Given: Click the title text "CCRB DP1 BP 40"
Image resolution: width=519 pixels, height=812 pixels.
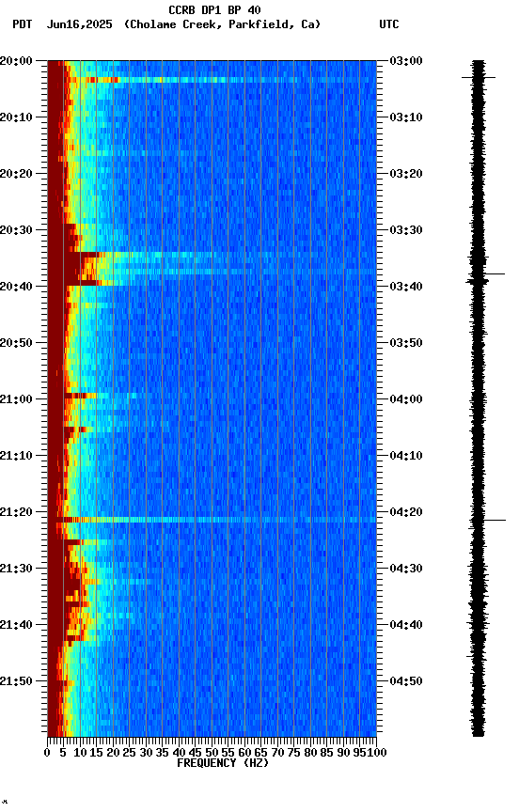Looking at the screenshot, I should [214, 9].
